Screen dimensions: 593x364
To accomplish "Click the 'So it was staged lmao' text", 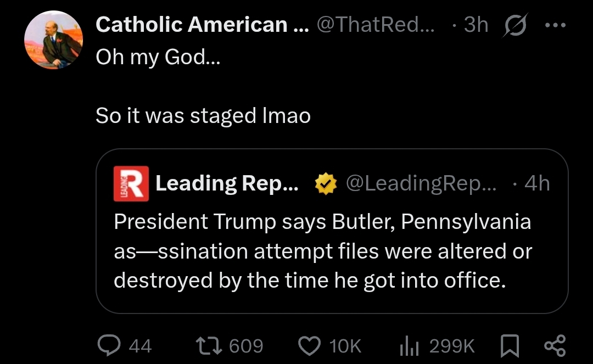I will (203, 116).
